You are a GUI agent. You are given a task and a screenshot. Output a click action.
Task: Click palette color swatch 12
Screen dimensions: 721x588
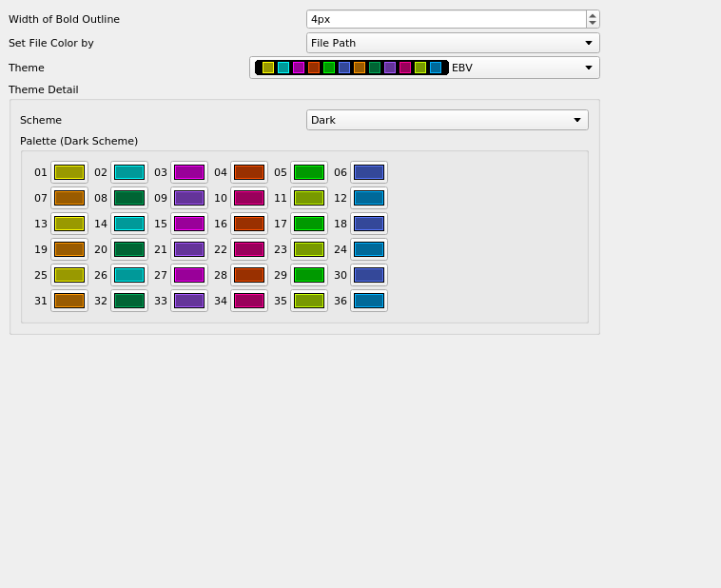pyautogui.click(x=369, y=198)
